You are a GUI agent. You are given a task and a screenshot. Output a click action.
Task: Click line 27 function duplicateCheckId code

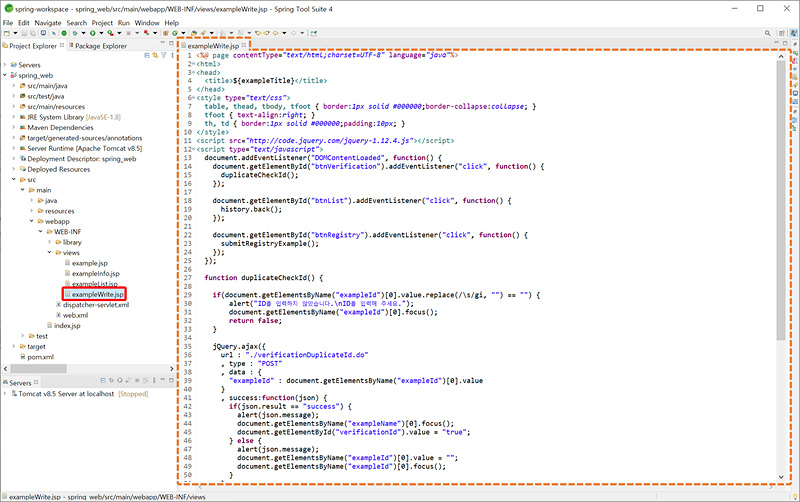click(263, 278)
